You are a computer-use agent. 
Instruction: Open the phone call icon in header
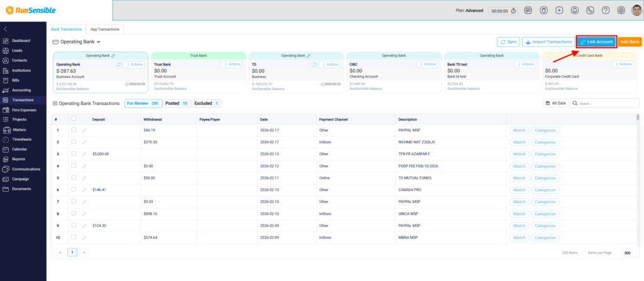590,11
